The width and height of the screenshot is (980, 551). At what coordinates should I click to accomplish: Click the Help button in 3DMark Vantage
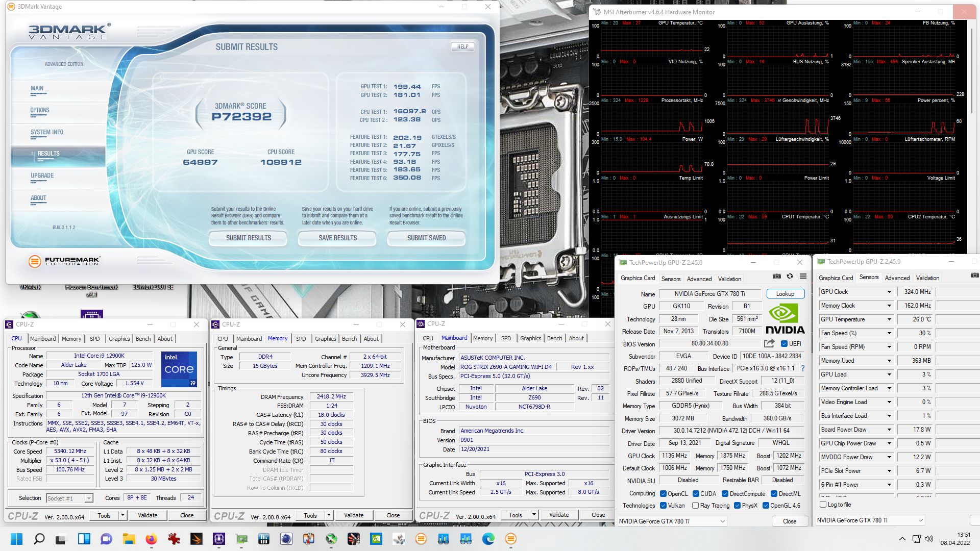tap(462, 46)
